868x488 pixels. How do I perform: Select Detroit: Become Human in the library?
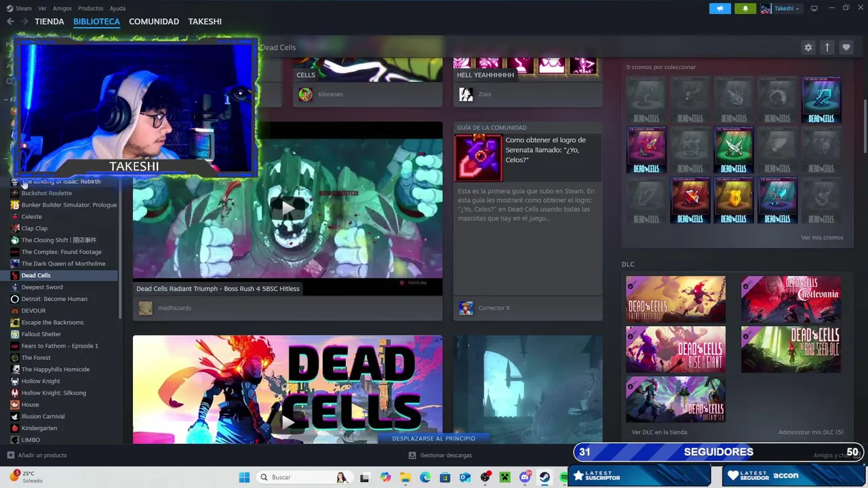pyautogui.click(x=64, y=299)
